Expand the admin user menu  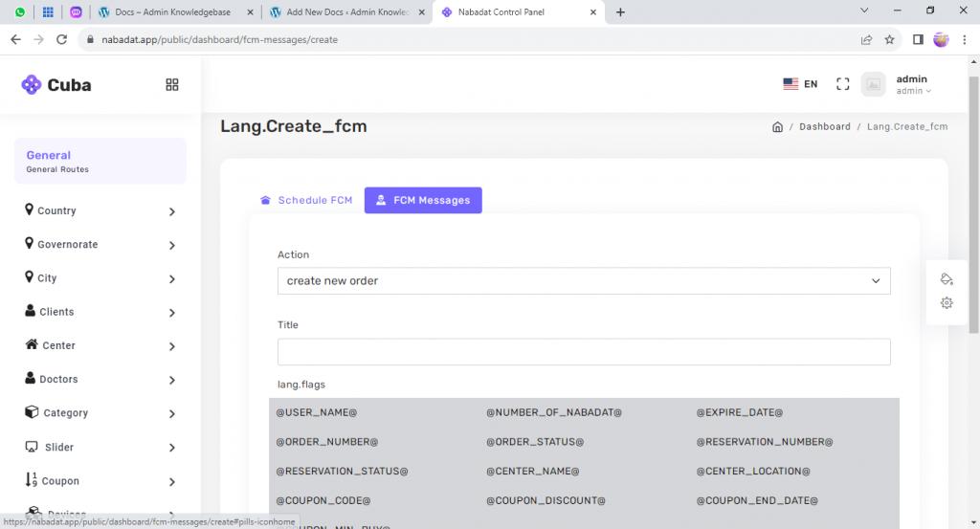(x=913, y=85)
